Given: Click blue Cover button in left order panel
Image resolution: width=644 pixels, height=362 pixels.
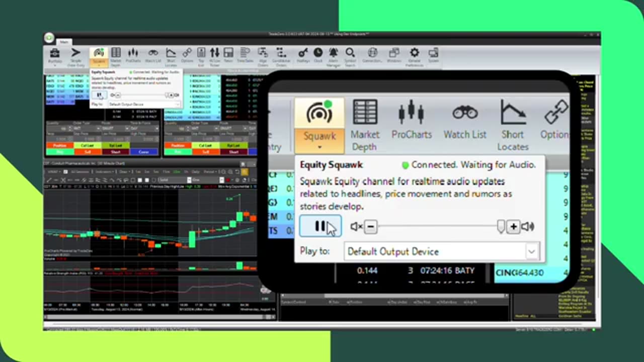Looking at the screenshot, I should 144,152.
